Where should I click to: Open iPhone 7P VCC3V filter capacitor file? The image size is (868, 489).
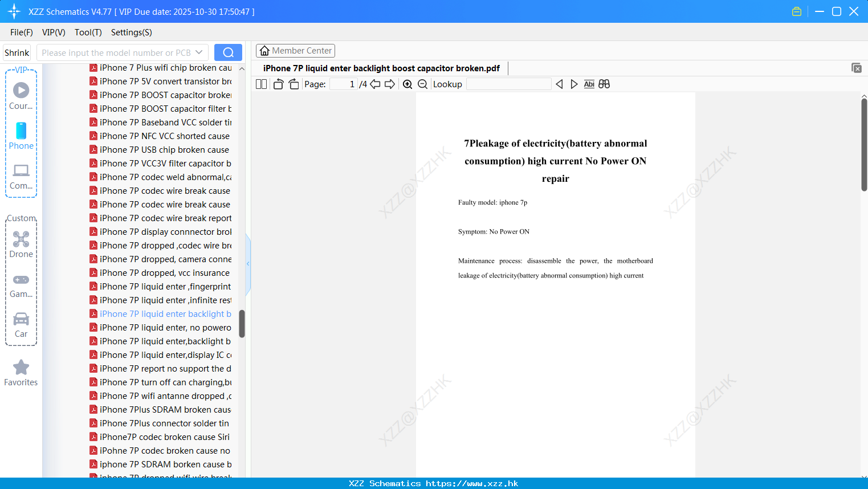pyautogui.click(x=161, y=164)
